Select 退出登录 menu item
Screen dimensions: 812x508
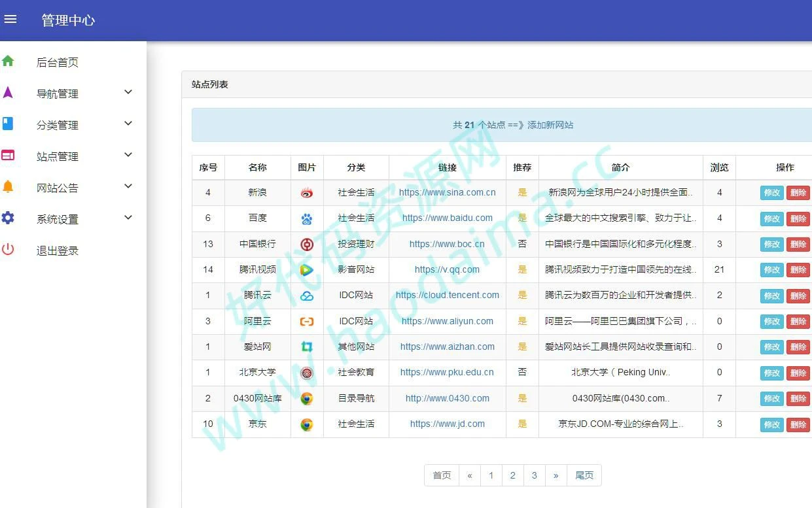(58, 251)
